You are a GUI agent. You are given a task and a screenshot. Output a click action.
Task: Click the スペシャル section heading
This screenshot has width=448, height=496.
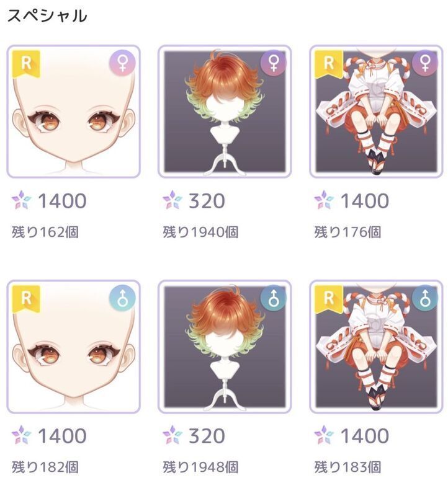[x=47, y=16]
